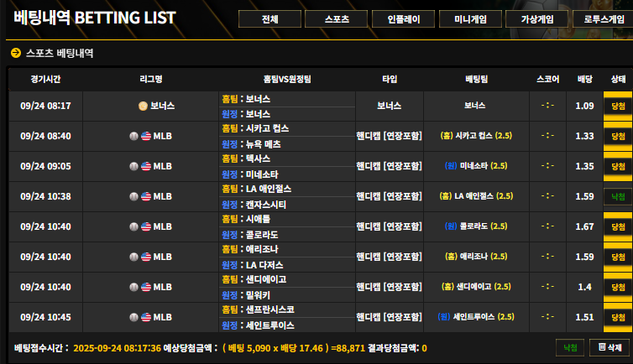Click the baseball icon in the 08:40 row
The image size is (633, 364).
pyautogui.click(x=133, y=136)
